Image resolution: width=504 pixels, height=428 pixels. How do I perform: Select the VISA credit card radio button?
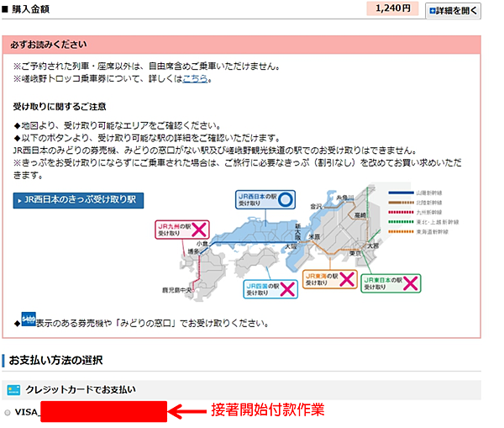pyautogui.click(x=8, y=412)
